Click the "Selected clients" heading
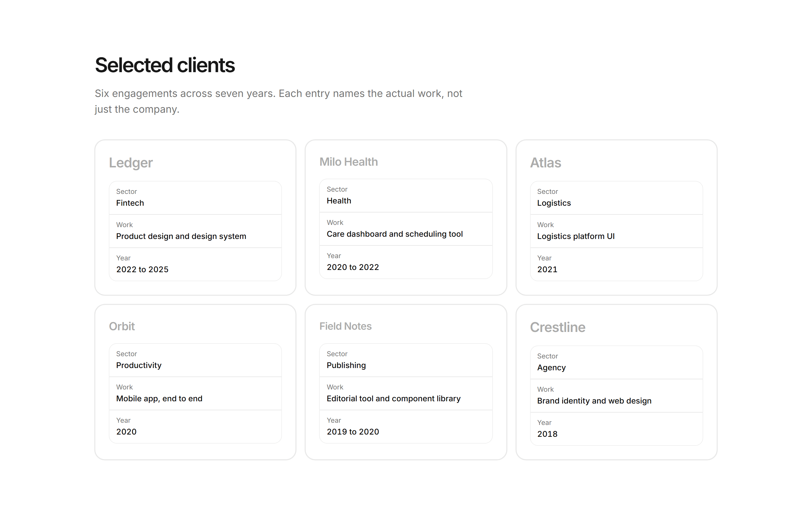812x514 pixels. (165, 65)
